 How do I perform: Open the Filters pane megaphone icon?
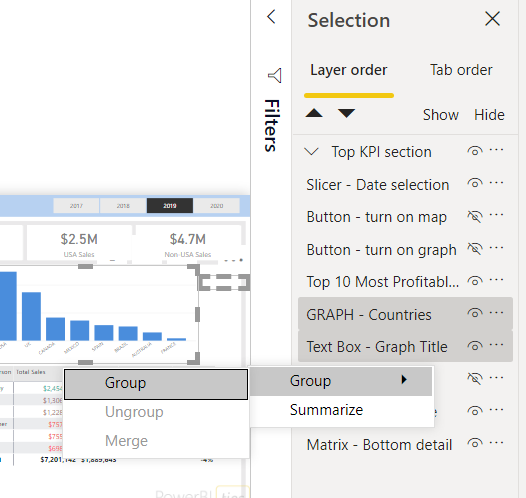click(x=275, y=75)
